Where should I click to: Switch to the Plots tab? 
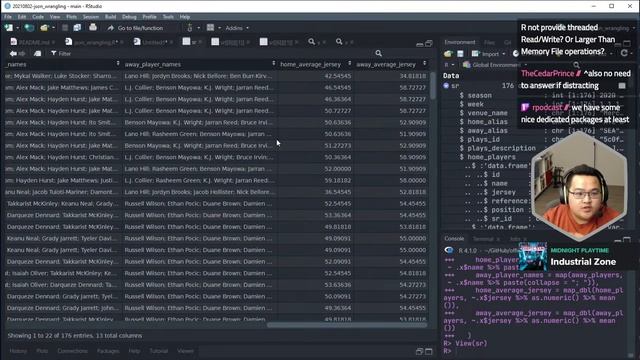[x=42, y=351]
